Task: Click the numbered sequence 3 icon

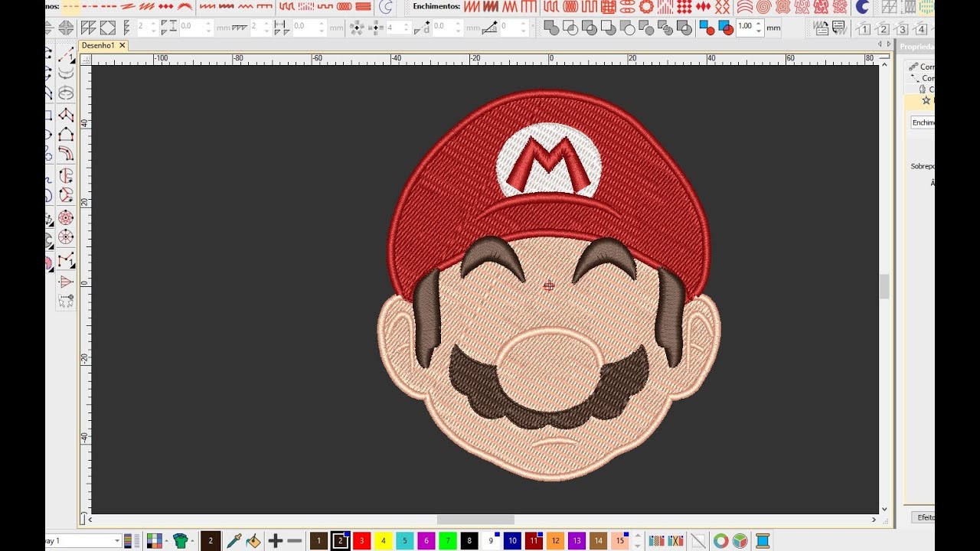Action: pos(902,29)
